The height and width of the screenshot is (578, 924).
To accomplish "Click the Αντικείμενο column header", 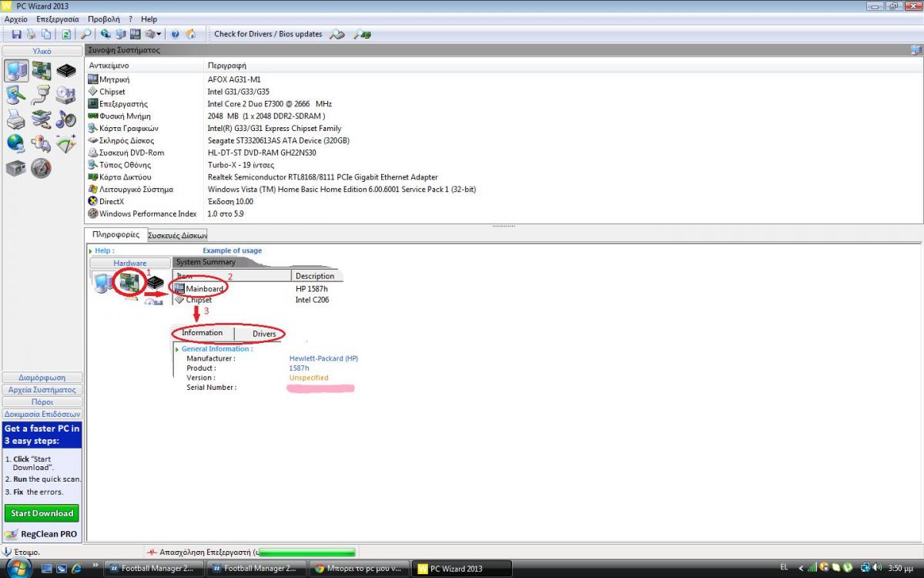I will pos(145,66).
